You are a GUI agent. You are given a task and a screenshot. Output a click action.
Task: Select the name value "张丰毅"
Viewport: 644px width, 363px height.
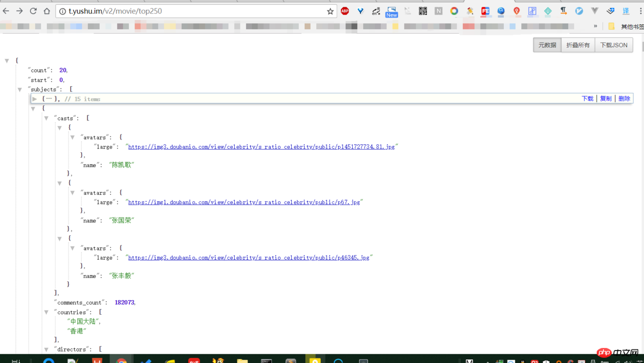[122, 276]
